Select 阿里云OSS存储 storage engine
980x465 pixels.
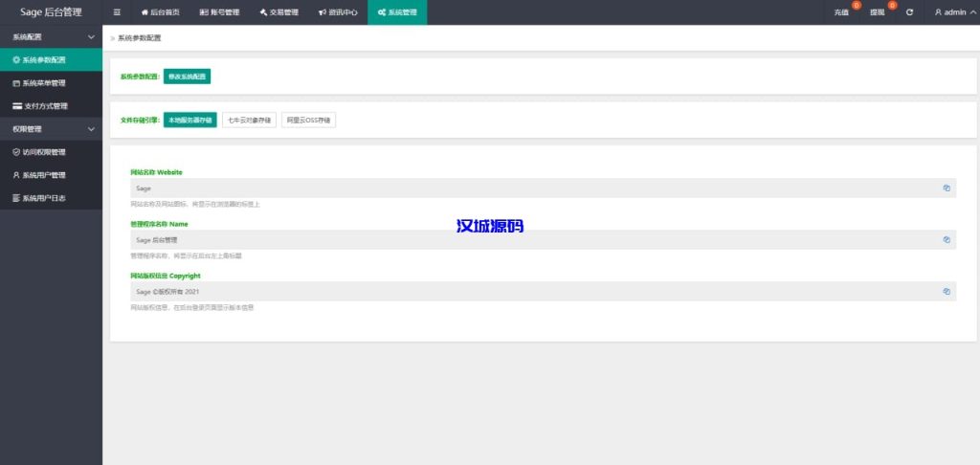point(309,121)
